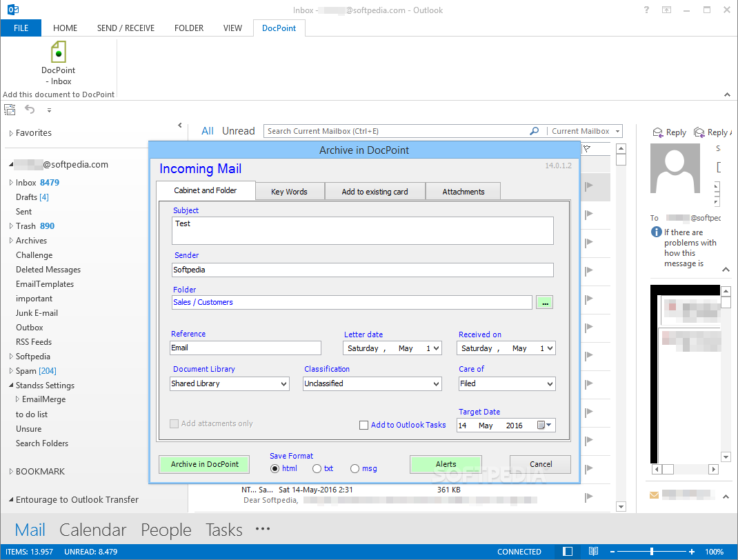Click the Alerts button
Viewport: 738px width, 560px height.
click(x=446, y=464)
